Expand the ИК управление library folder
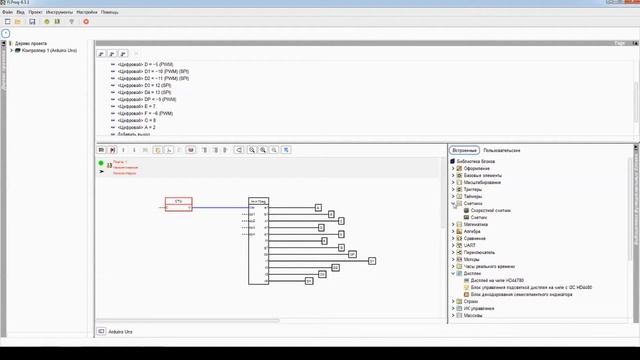The image size is (640, 360). tap(453, 309)
